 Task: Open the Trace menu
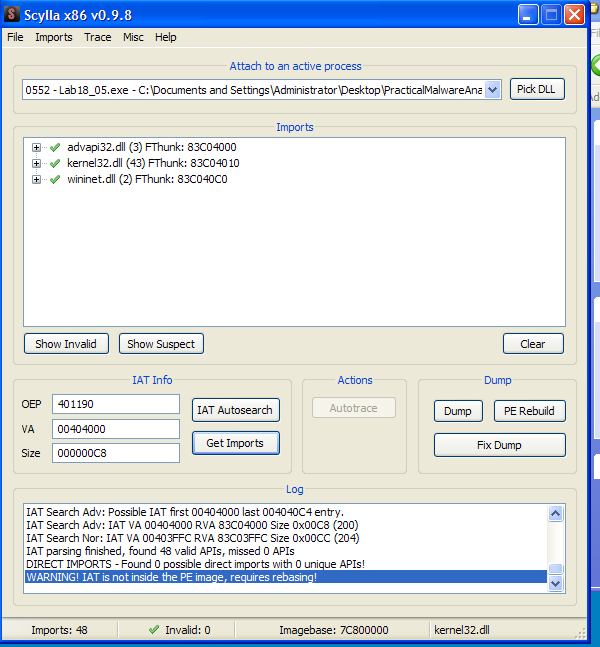[x=98, y=37]
